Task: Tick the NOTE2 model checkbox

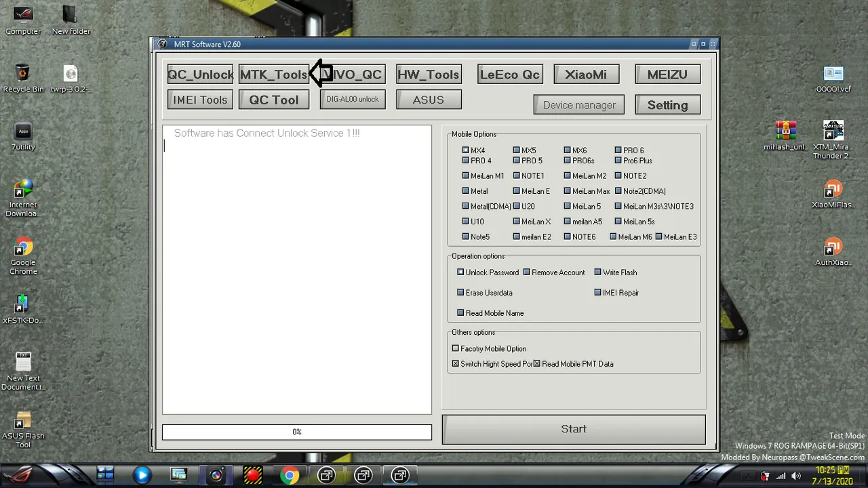Action: (618, 176)
